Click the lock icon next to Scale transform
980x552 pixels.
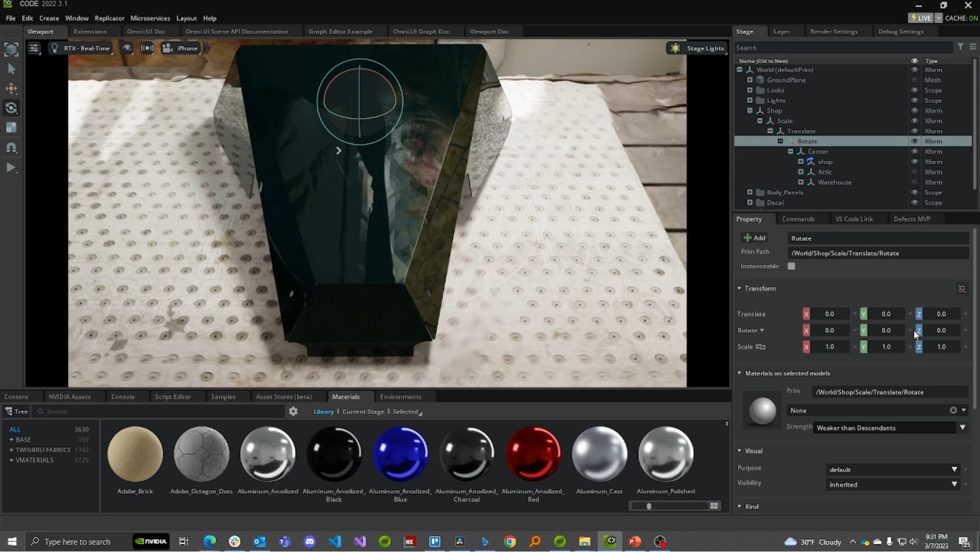point(762,346)
